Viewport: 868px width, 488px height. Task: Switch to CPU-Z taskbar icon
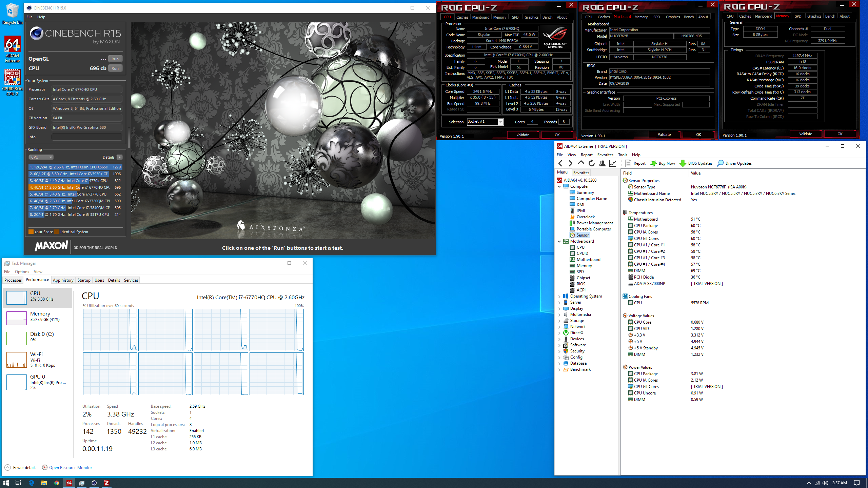(106, 483)
